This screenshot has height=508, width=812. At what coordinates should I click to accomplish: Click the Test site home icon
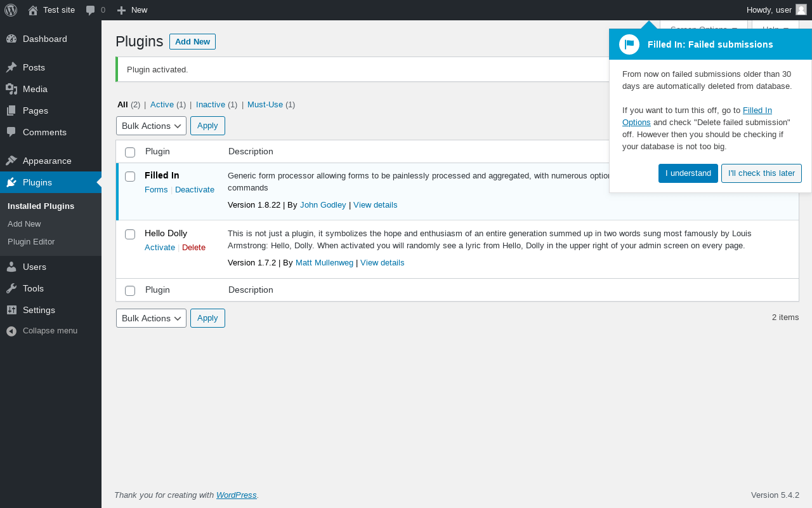pos(33,10)
